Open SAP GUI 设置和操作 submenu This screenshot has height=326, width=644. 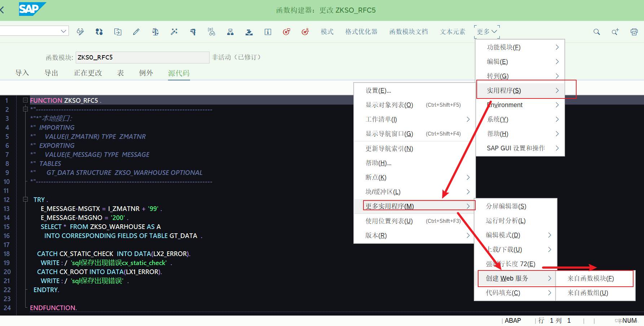pos(520,148)
